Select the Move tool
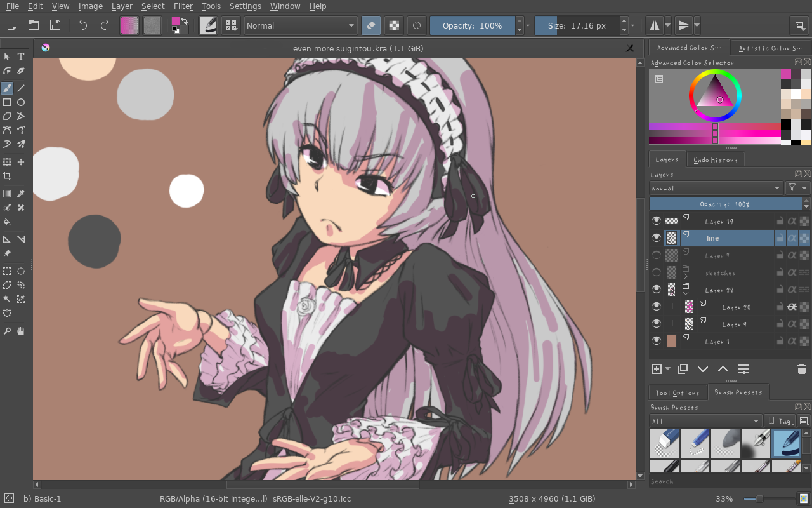Image resolution: width=812 pixels, height=508 pixels. [21, 162]
